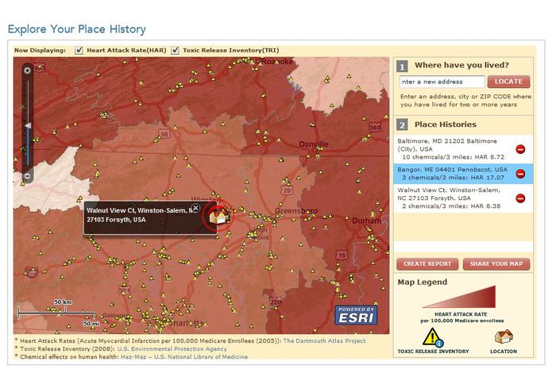Click the Powered by ESRI logo
This screenshot has height=392, width=552.
[x=356, y=315]
